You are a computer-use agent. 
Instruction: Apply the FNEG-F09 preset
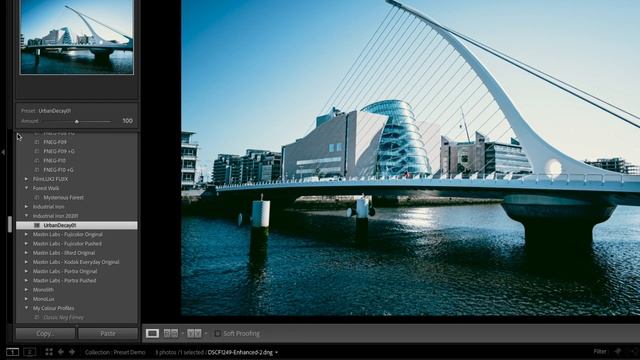(55, 142)
